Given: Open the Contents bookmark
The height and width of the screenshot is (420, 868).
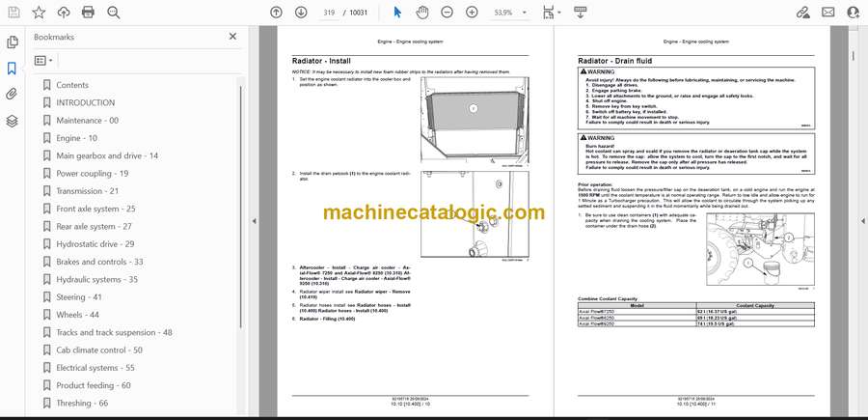Looking at the screenshot, I should [x=72, y=85].
